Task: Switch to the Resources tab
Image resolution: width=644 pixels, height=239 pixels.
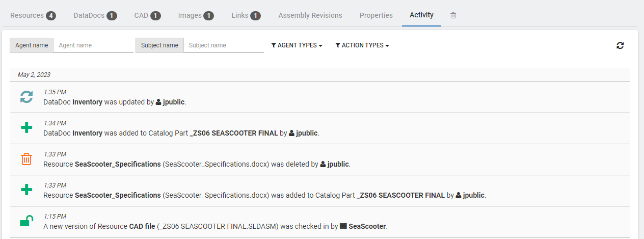Action: pos(33,15)
